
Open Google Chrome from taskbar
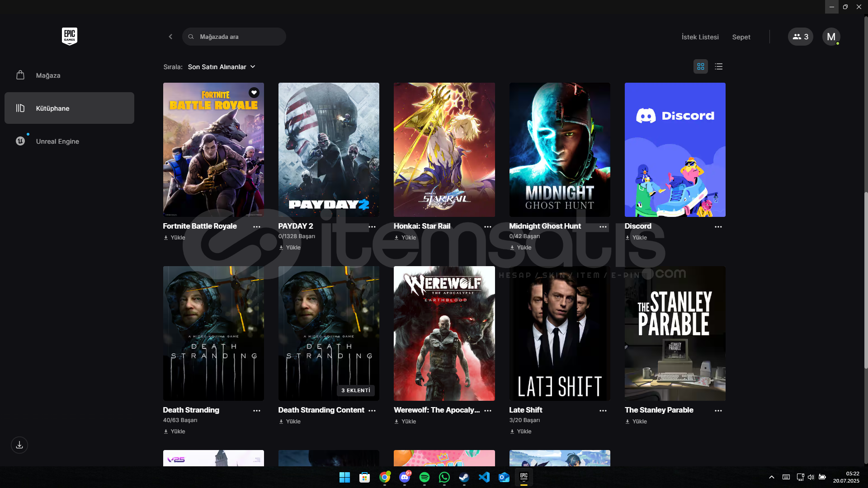pyautogui.click(x=385, y=477)
